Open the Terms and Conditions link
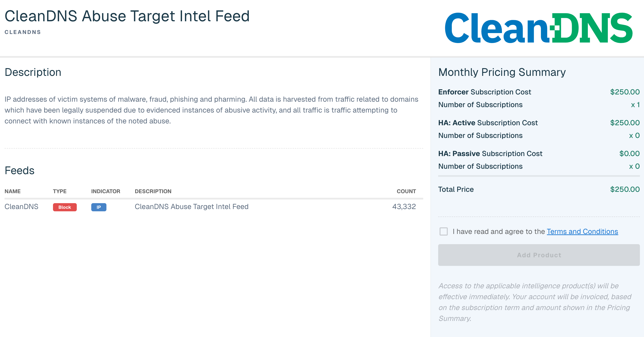The image size is (644, 337). coord(582,231)
